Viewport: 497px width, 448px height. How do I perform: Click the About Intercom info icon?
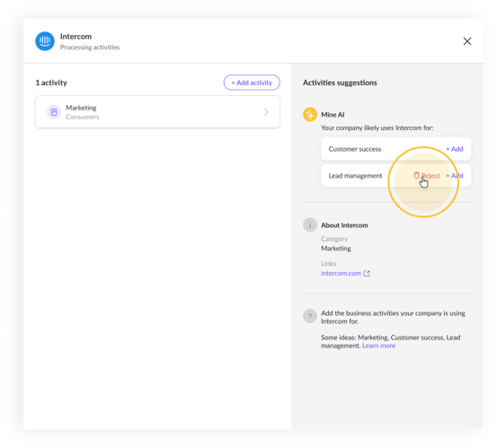(x=310, y=224)
